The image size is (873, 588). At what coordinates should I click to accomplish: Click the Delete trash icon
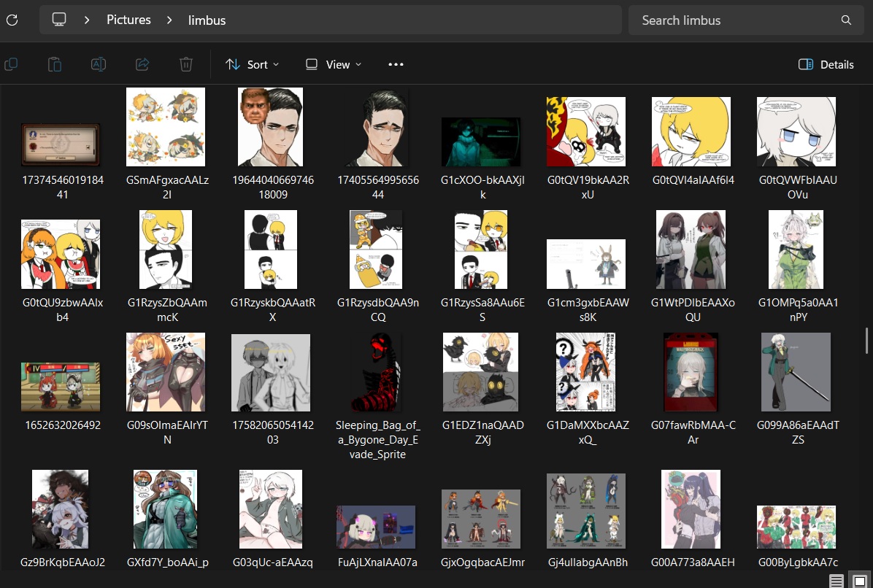[186, 64]
